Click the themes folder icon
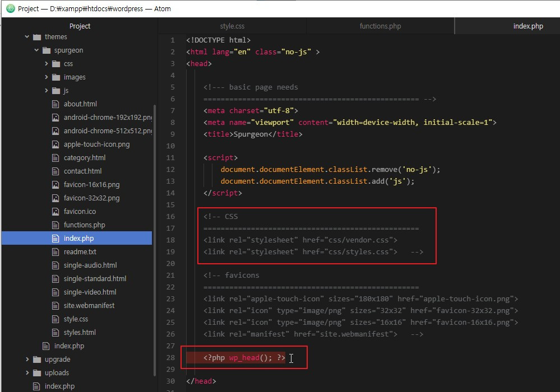The width and height of the screenshot is (560, 392). pos(37,37)
